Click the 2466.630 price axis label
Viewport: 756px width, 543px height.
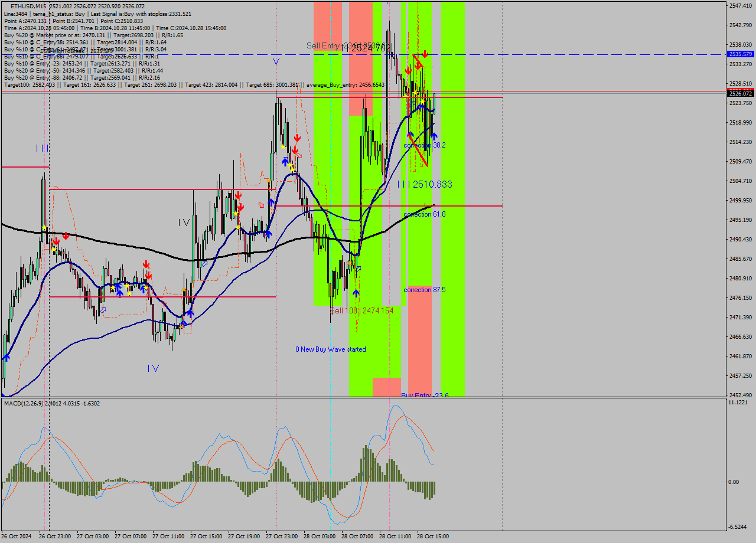tap(741, 336)
